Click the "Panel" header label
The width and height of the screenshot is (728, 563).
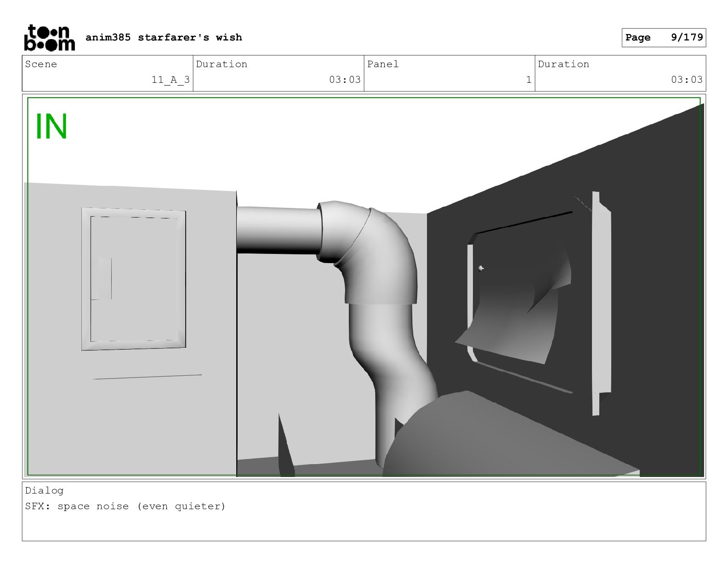coord(382,64)
